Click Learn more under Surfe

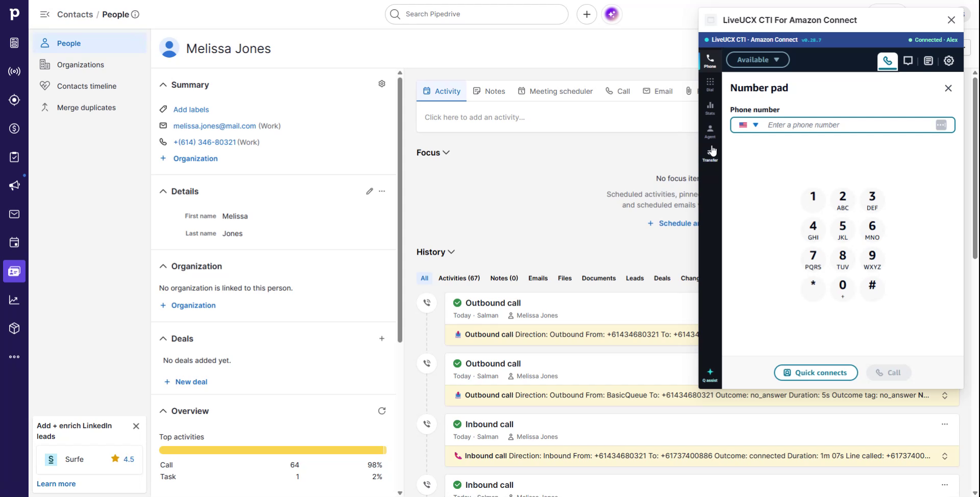tap(56, 484)
